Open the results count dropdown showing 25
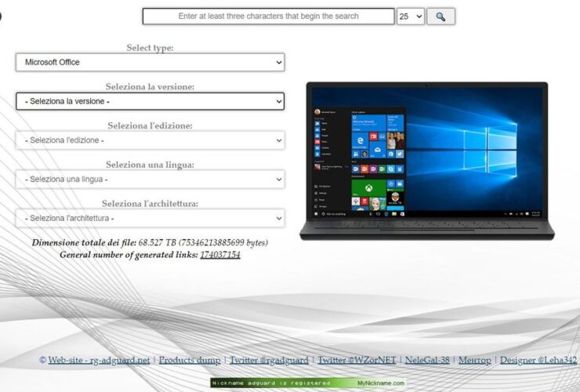The image size is (580, 392). tap(410, 16)
